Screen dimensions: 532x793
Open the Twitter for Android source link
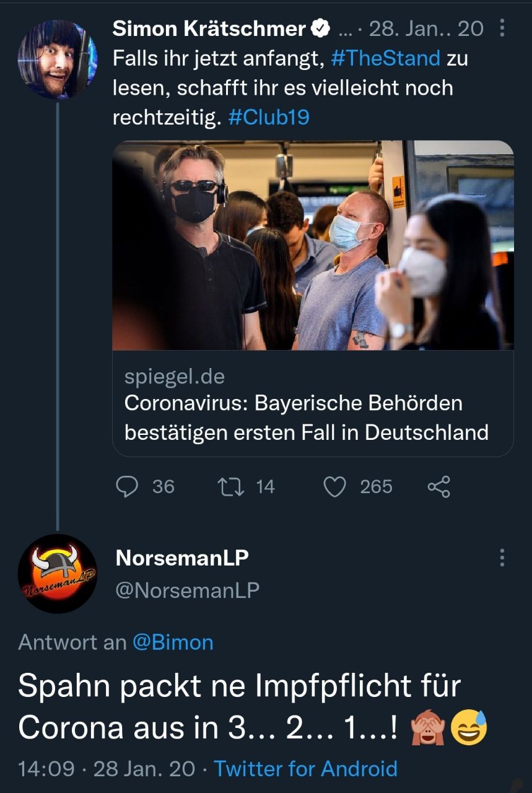(305, 769)
